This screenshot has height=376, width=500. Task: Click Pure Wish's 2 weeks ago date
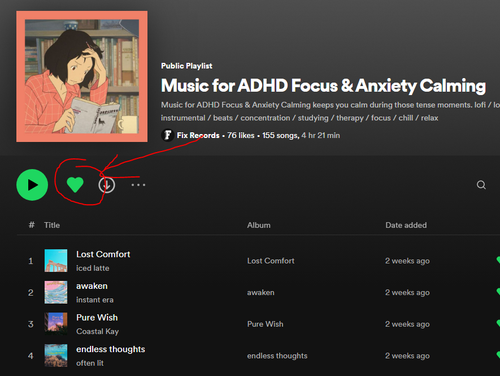click(x=407, y=324)
